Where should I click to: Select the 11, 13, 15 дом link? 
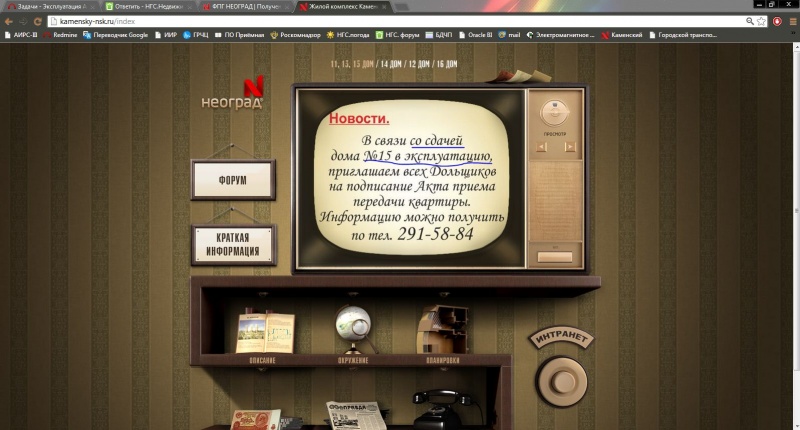(x=352, y=64)
